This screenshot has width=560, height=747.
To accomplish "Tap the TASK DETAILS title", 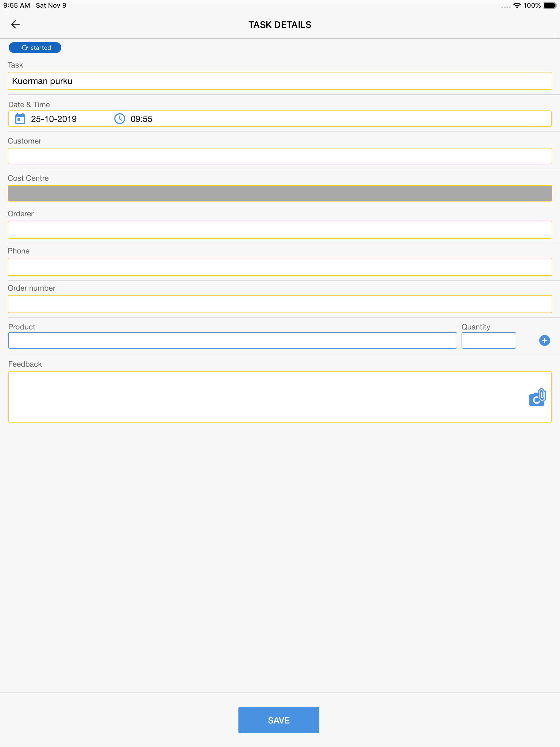I will [280, 25].
